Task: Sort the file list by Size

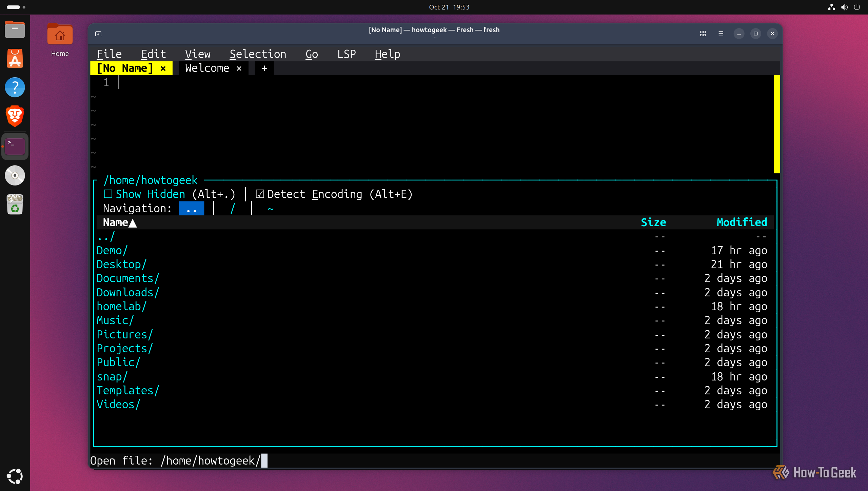Action: click(x=653, y=222)
